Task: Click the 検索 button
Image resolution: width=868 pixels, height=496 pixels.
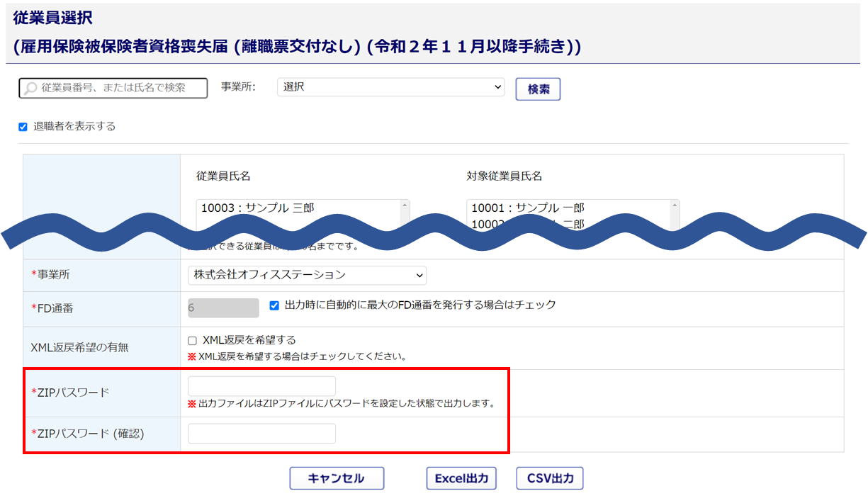Action: 538,89
